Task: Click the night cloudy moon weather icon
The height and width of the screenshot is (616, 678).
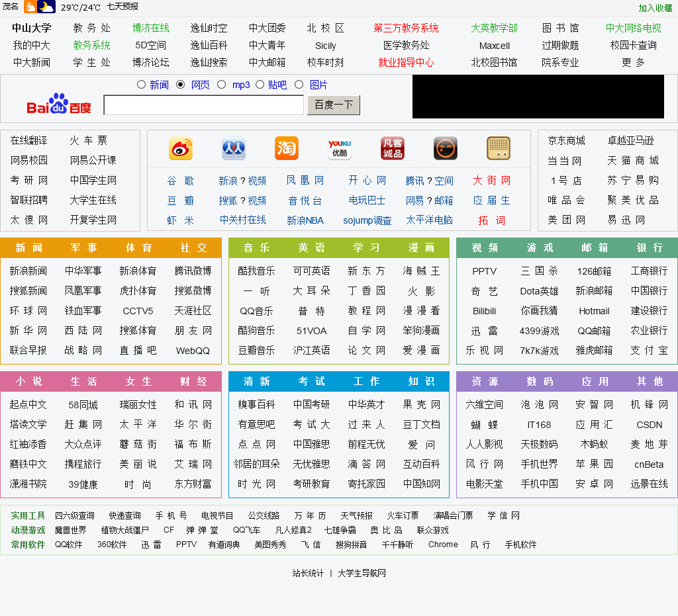Action: (46, 7)
